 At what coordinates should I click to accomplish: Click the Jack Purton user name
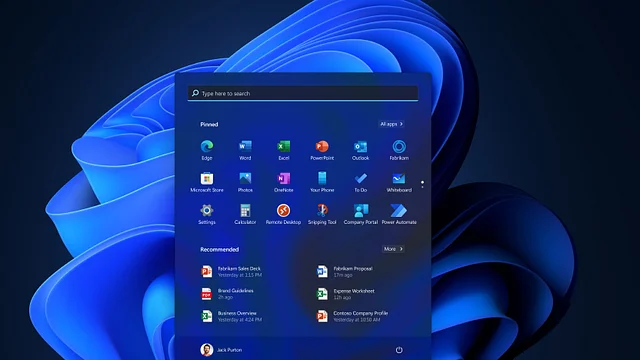coord(229,350)
